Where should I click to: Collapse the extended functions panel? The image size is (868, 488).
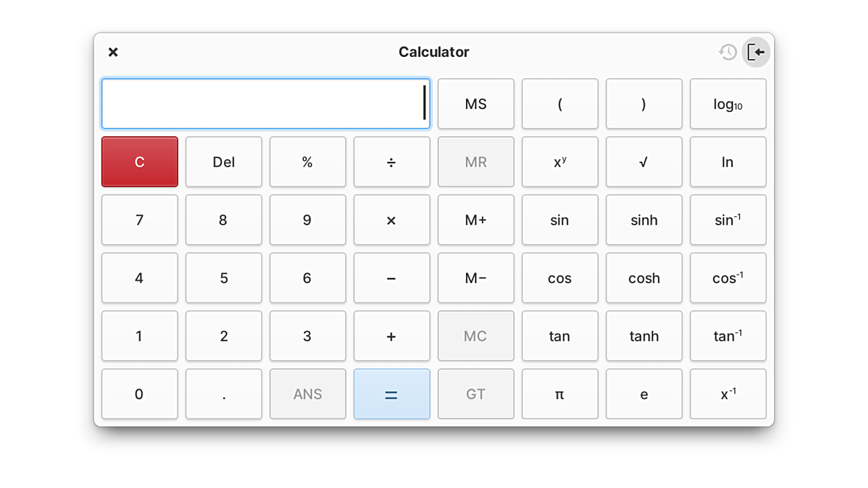coord(756,52)
